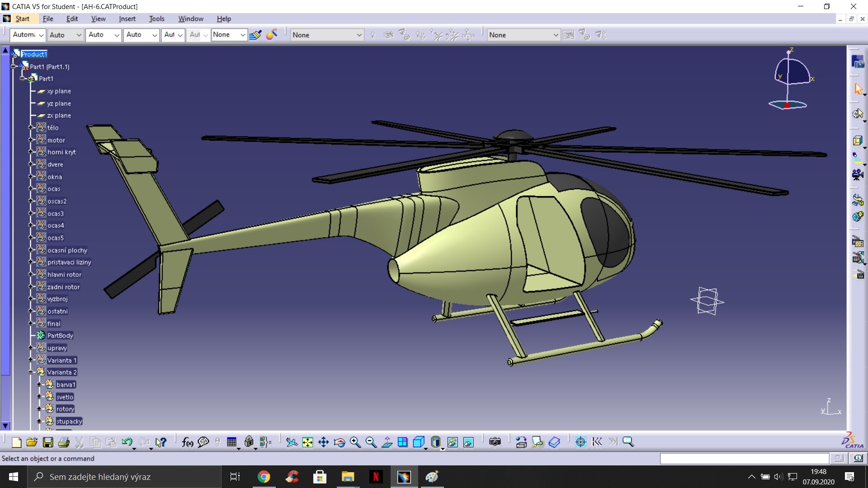868x488 pixels.
Task: Click the New document icon
Action: coord(17,442)
